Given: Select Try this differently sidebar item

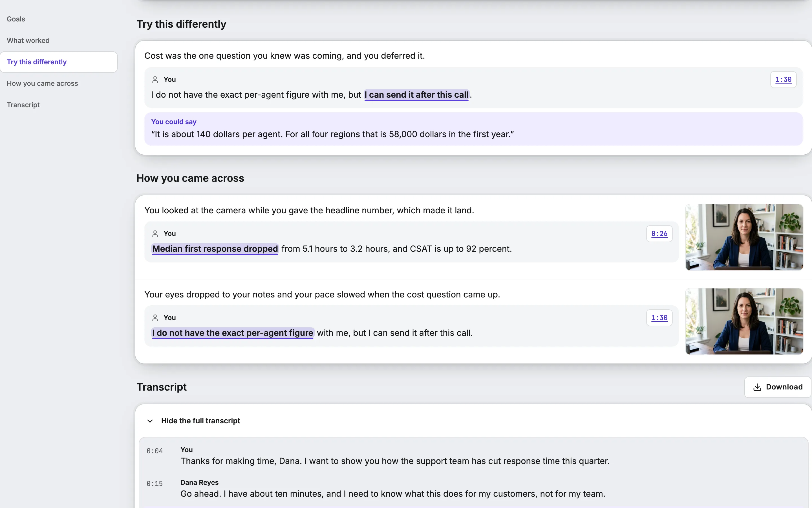Looking at the screenshot, I should click(59, 62).
